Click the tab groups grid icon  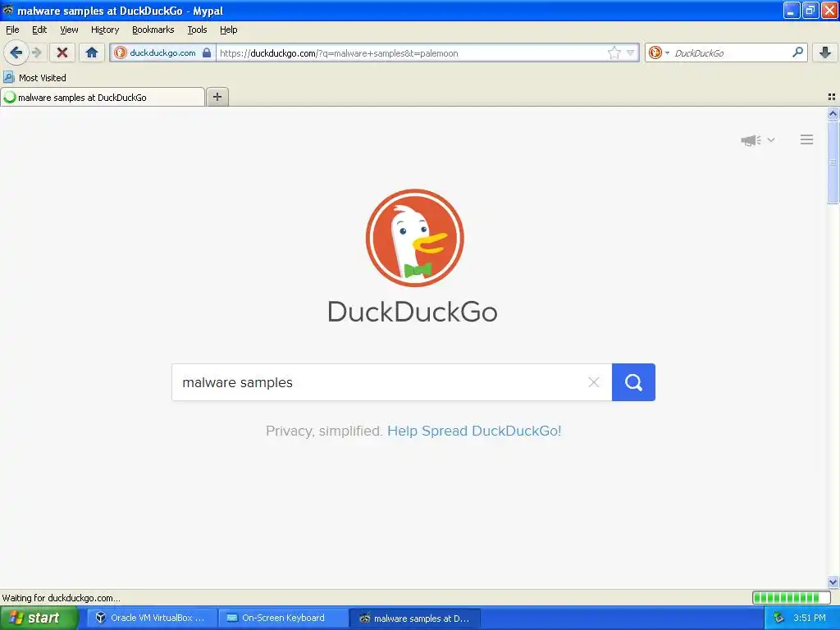tap(832, 97)
